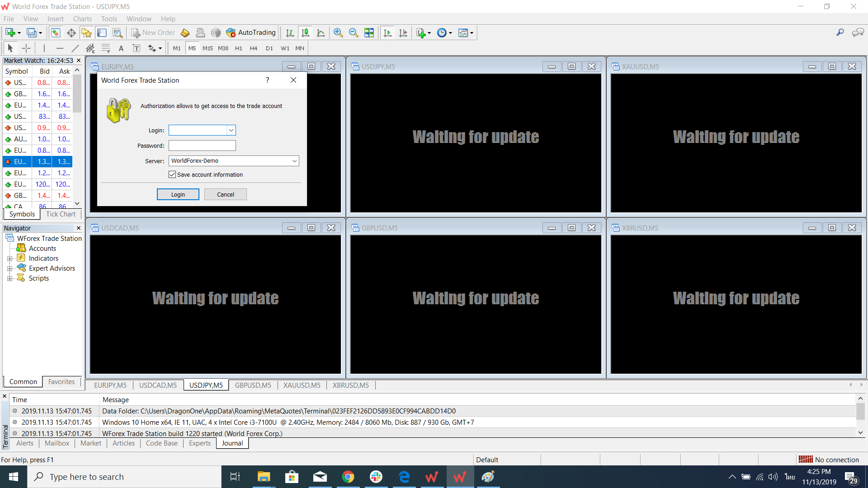
Task: Open the Arrows objects dropdown arrow
Action: pyautogui.click(x=160, y=48)
